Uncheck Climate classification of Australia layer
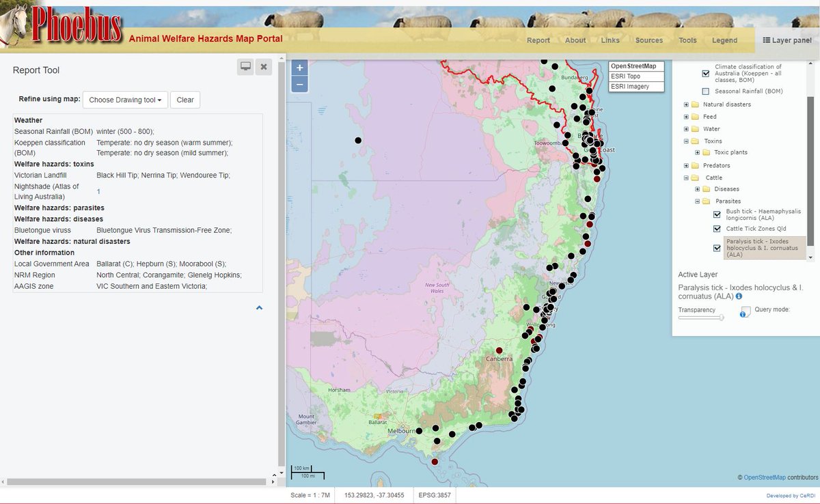 coord(706,74)
